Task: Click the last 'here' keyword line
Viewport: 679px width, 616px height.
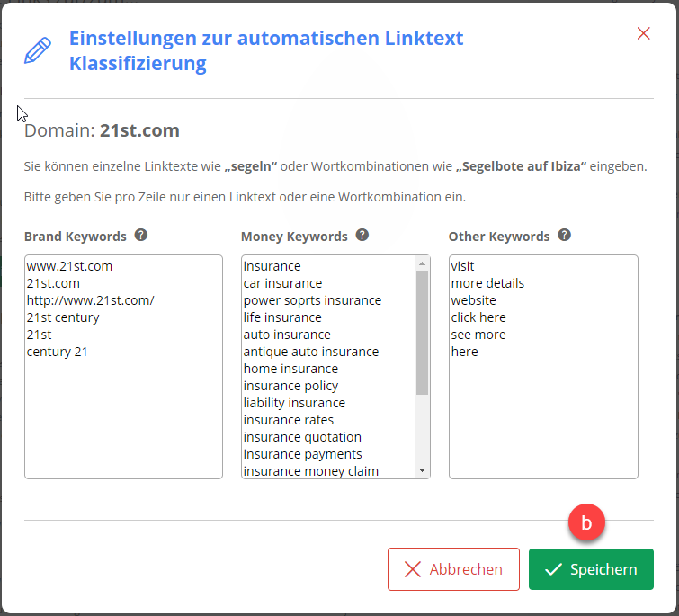Action: click(464, 352)
